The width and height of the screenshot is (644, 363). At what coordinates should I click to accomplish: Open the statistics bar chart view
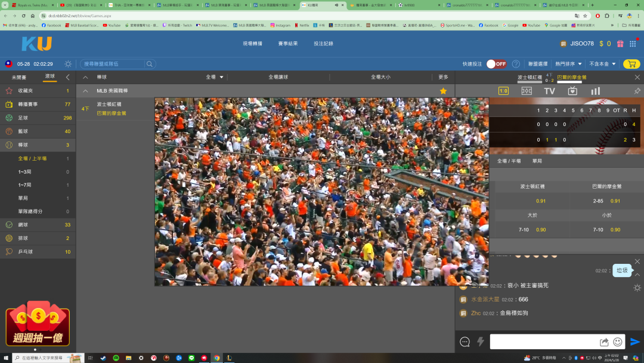pos(596,91)
